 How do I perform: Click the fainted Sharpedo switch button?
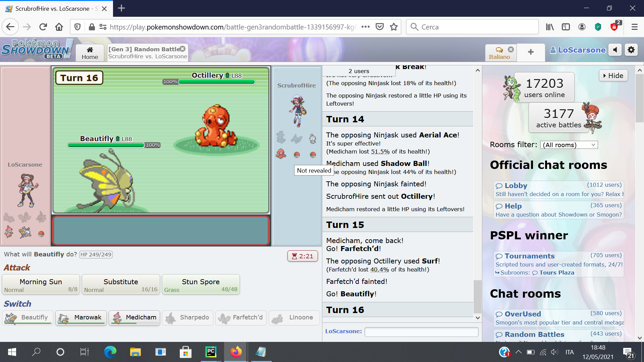[x=187, y=317]
